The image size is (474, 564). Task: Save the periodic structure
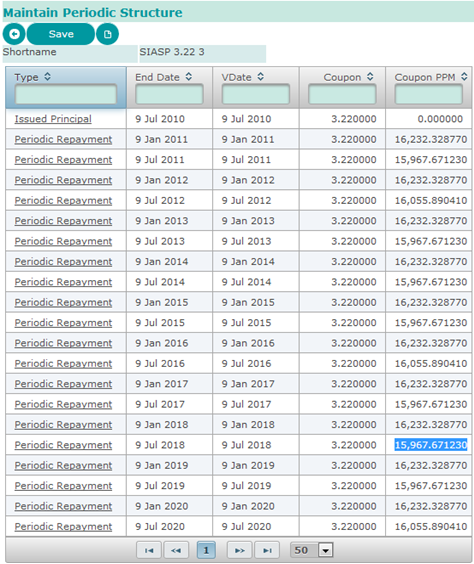tap(61, 34)
